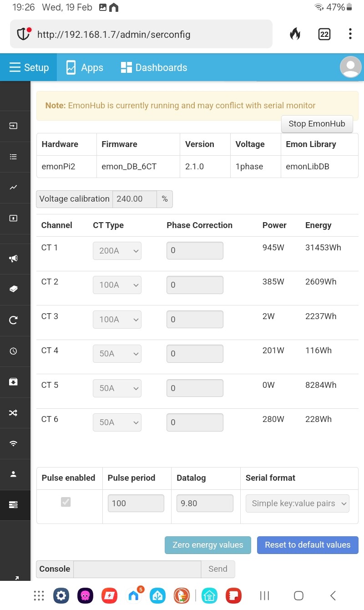The image size is (364, 610).
Task: Open the graph line sidebar icon
Action: [x=14, y=187]
